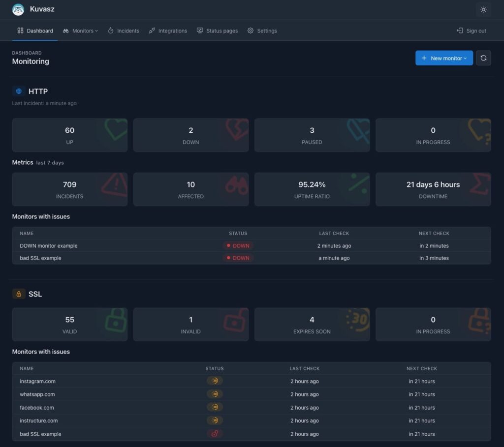Click the expiring-soon badge on instagram.com row
The width and height of the screenshot is (504, 447).
coord(215,381)
